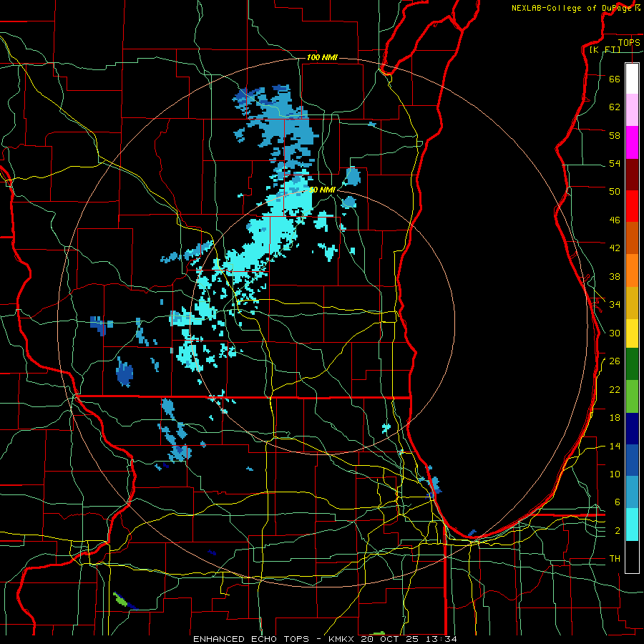The height and width of the screenshot is (644, 644).
Task: Click the bright red legend swatch
Action: tap(632, 206)
